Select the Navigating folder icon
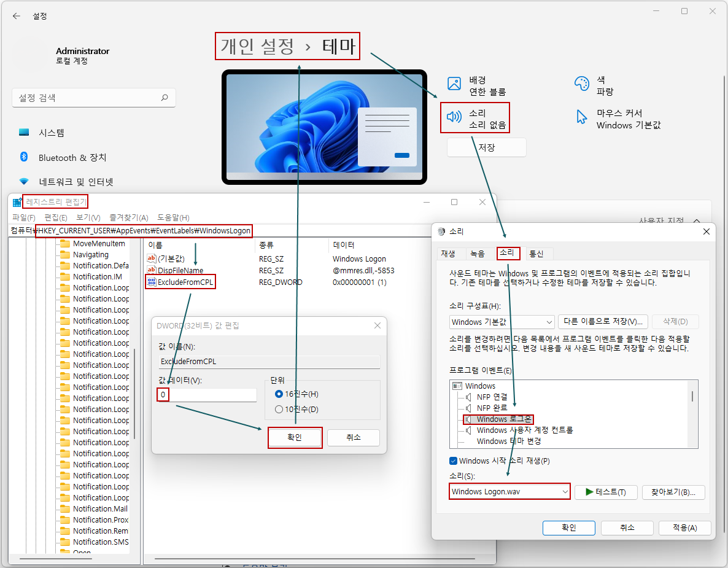Screen dimensions: 728x568 (64, 254)
